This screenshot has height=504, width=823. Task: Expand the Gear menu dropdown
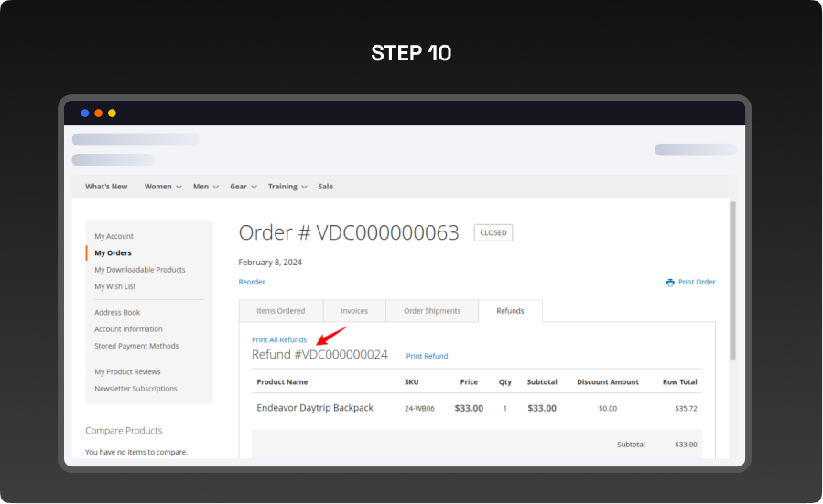click(x=243, y=187)
